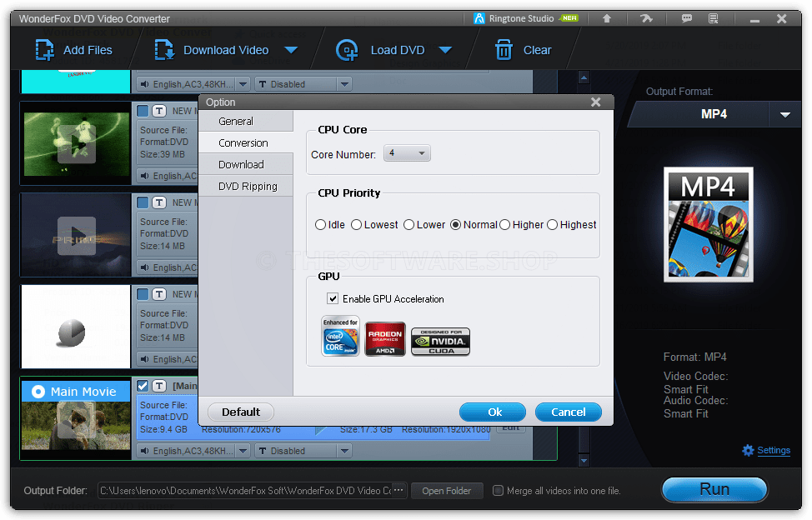Open the Settings link
The height and width of the screenshot is (520, 812).
773,450
